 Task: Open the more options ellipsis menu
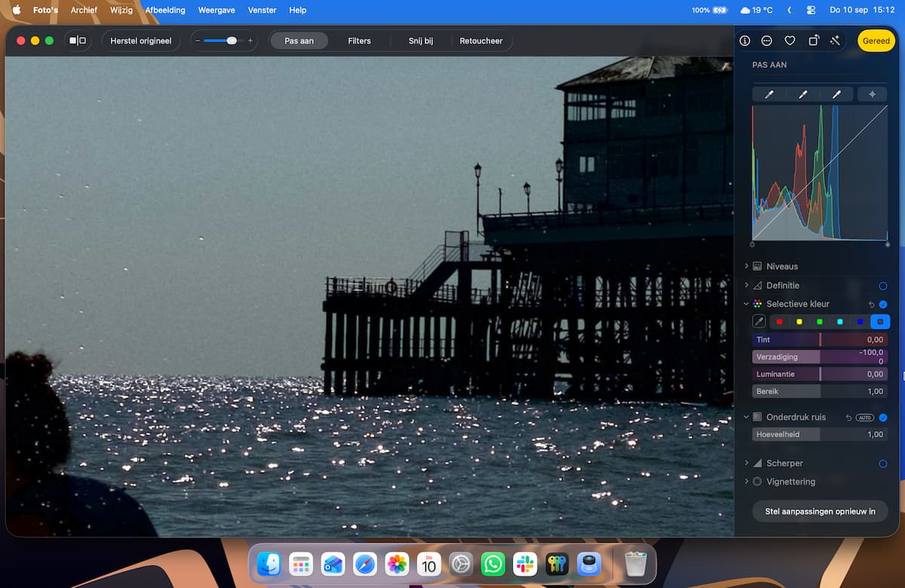point(767,41)
